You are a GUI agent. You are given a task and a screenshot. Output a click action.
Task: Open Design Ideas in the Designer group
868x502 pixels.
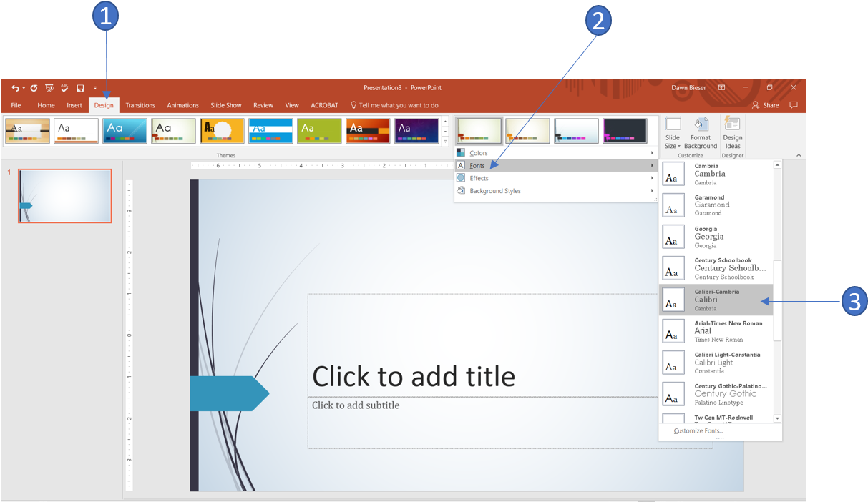coord(732,133)
